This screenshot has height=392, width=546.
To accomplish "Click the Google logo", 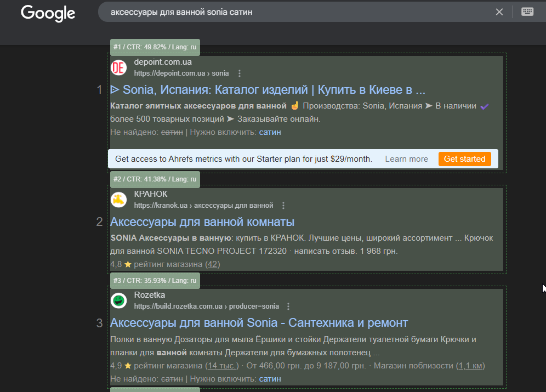I will (x=48, y=14).
